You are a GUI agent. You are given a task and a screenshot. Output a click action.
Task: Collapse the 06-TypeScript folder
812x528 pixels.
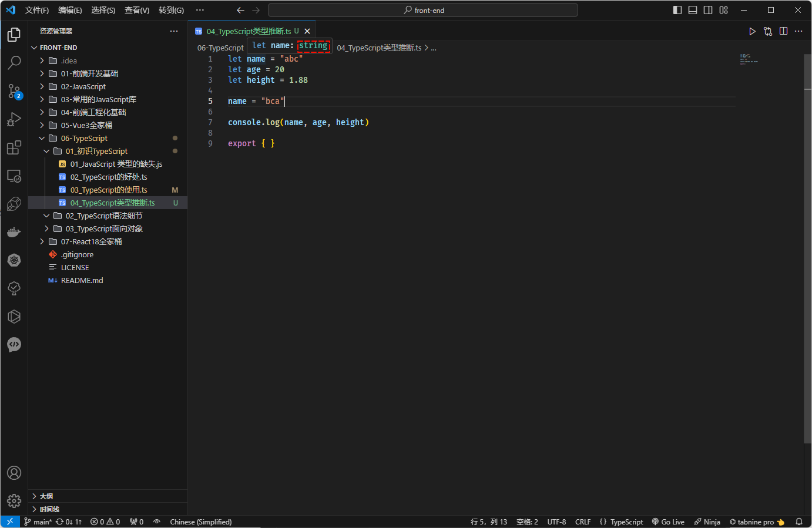coord(84,138)
